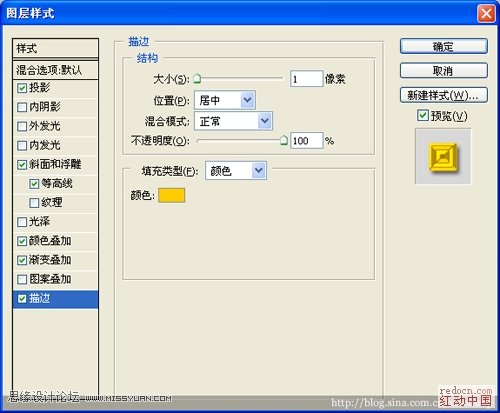Click the 取消 cancel button
This screenshot has height=413, width=500.
click(x=444, y=70)
